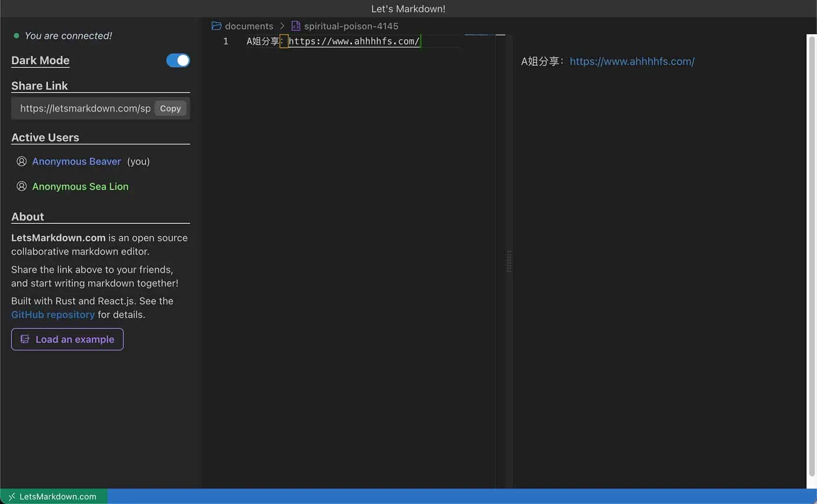
Task: Click the book icon in Load an example
Action: [25, 339]
